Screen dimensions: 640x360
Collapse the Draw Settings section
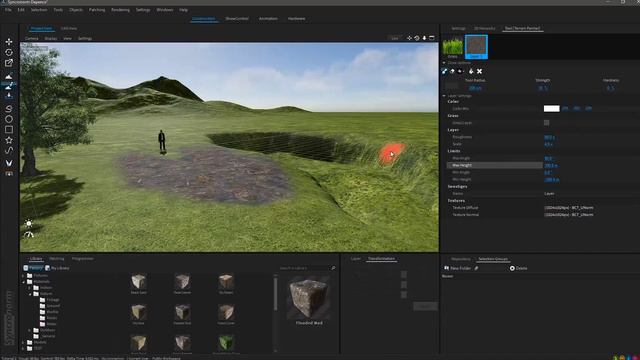[x=444, y=63]
